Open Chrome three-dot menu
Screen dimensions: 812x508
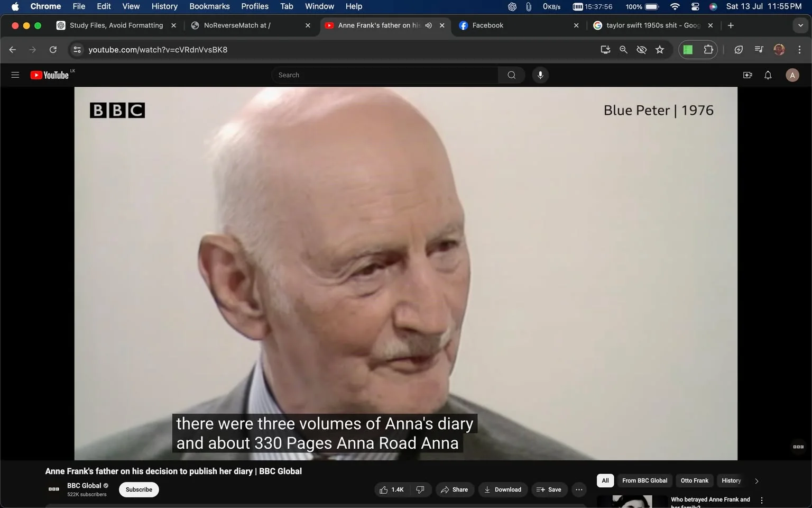pyautogui.click(x=799, y=50)
